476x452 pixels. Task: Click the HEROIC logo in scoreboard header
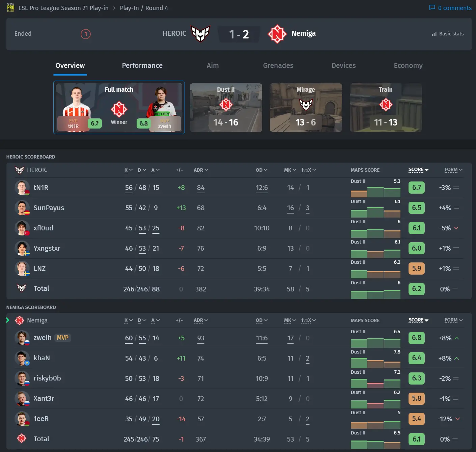pyautogui.click(x=20, y=170)
